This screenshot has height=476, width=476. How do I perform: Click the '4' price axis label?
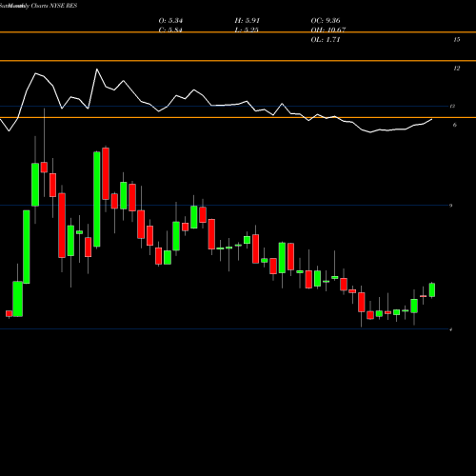[451, 329]
